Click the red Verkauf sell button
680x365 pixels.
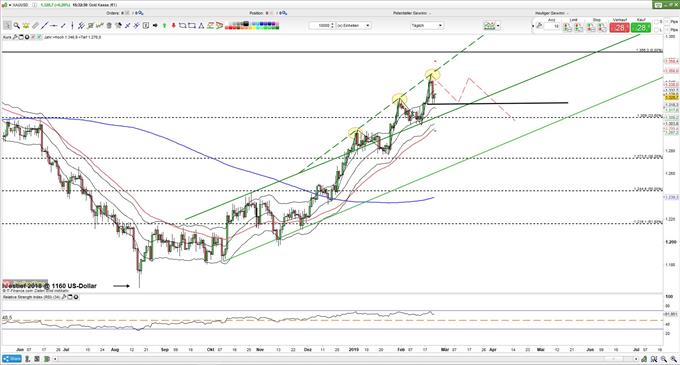click(x=619, y=28)
